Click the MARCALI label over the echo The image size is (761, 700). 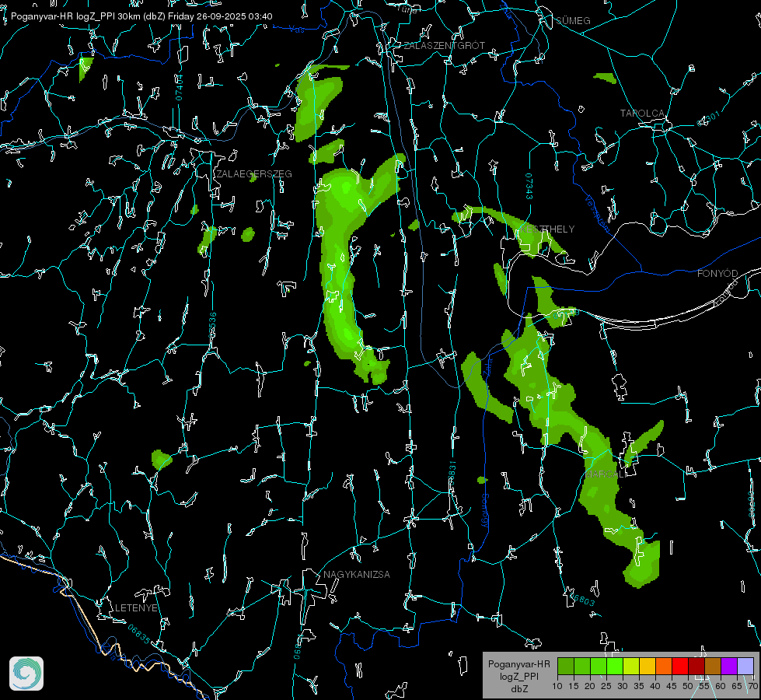click(606, 474)
